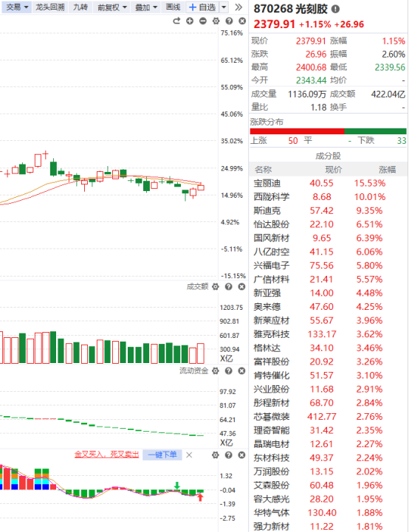409x532 pixels.
Task: Select the 九转 indicator tab
Action: [80, 7]
